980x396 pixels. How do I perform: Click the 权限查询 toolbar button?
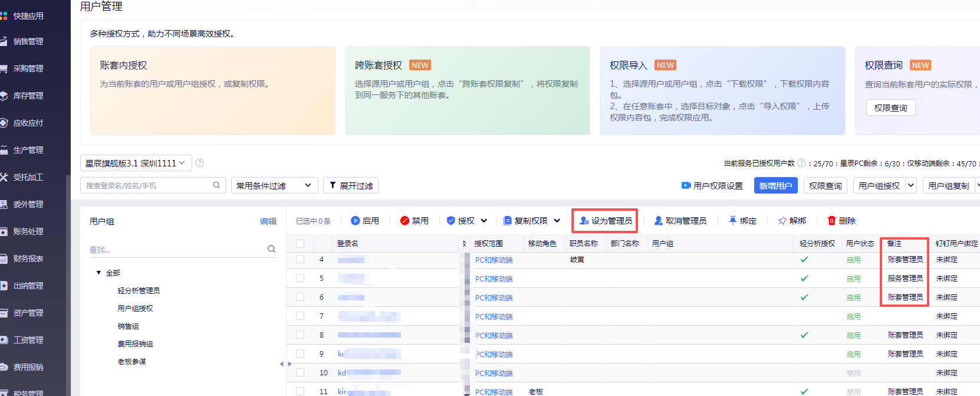point(825,185)
